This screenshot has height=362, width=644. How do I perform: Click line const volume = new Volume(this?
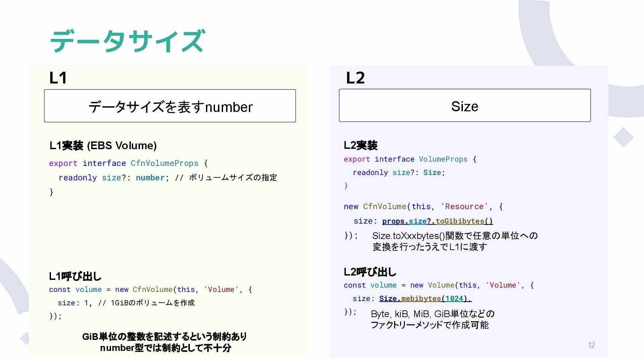tap(439, 285)
